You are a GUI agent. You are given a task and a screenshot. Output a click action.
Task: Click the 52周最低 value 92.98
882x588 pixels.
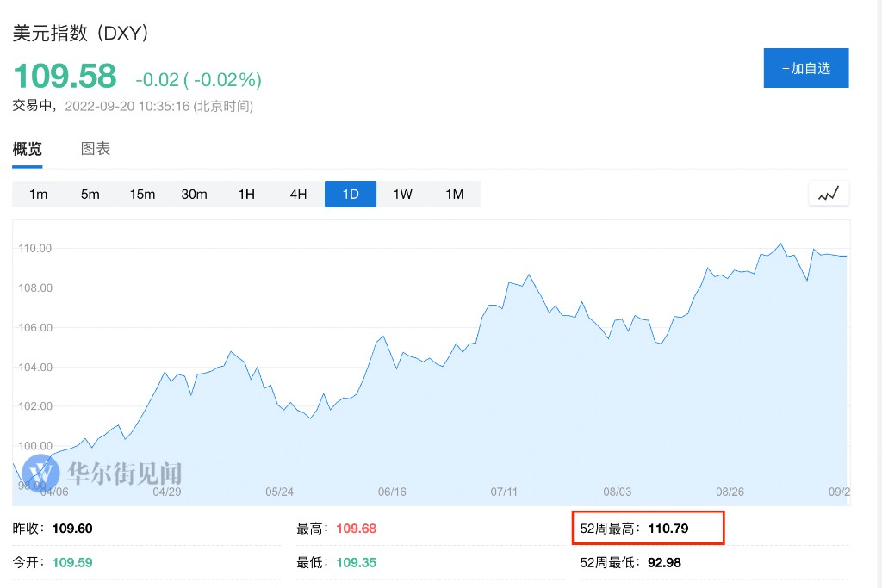pos(666,562)
